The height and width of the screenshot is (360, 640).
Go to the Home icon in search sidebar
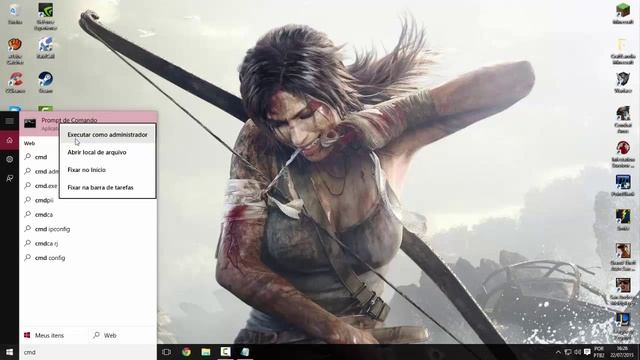coord(9,140)
